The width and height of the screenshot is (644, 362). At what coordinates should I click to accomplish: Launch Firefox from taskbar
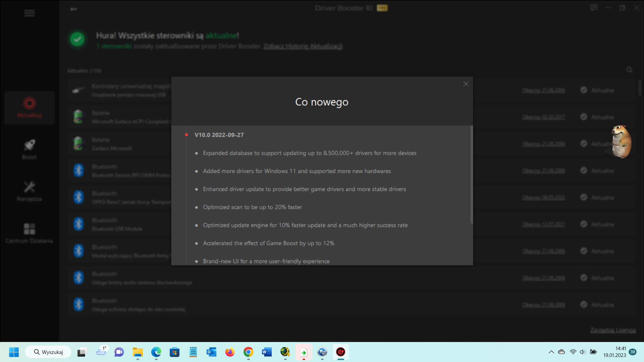click(x=230, y=352)
